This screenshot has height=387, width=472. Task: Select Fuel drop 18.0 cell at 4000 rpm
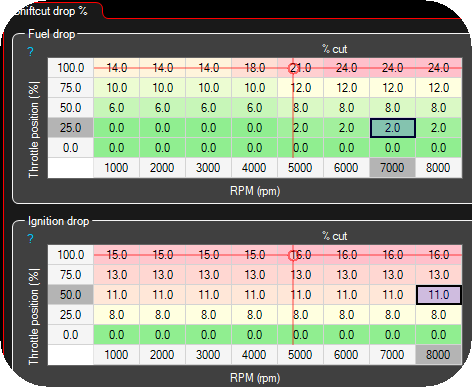(254, 68)
